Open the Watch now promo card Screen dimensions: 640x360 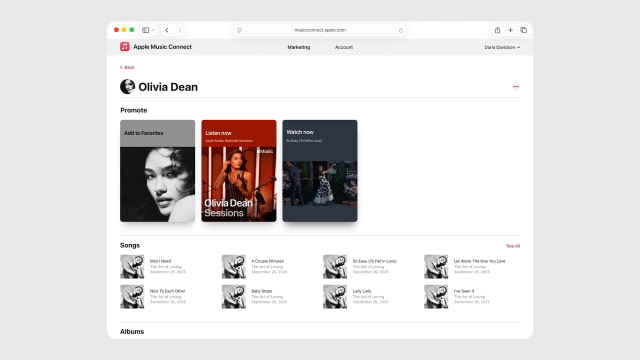[x=320, y=171]
